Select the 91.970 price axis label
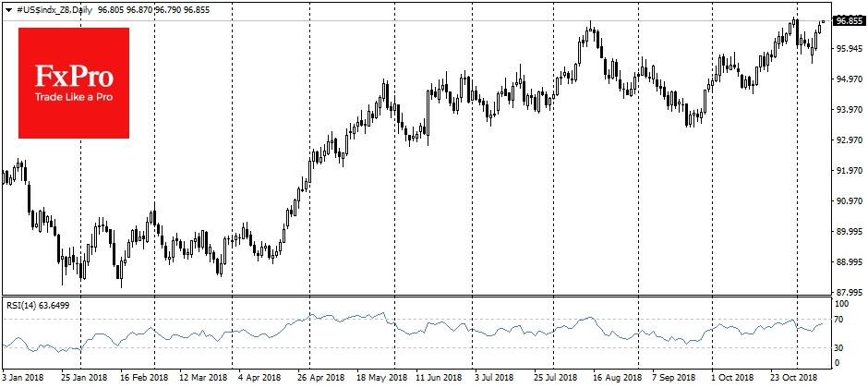Viewport: 868px width, 388px height. [x=850, y=171]
